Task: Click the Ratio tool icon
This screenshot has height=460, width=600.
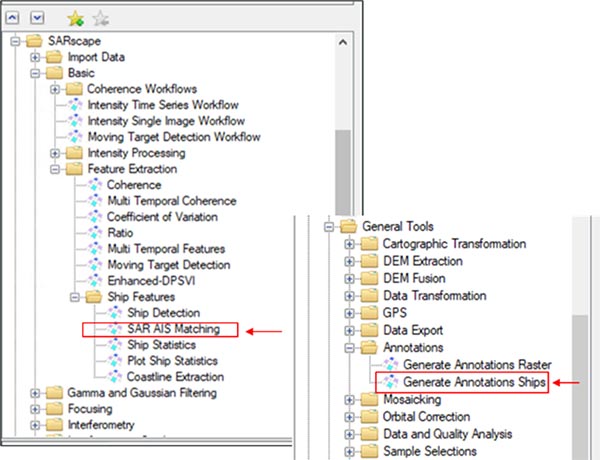Action: click(x=95, y=233)
